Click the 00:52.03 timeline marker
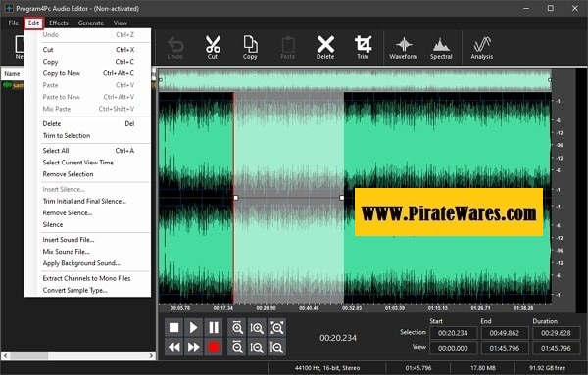The image size is (588, 375). click(352, 308)
